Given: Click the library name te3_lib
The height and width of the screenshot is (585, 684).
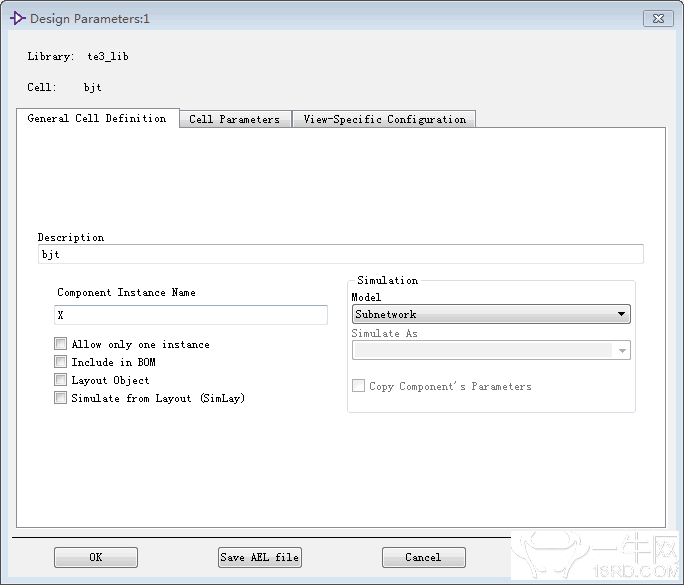Looking at the screenshot, I should (x=108, y=56).
